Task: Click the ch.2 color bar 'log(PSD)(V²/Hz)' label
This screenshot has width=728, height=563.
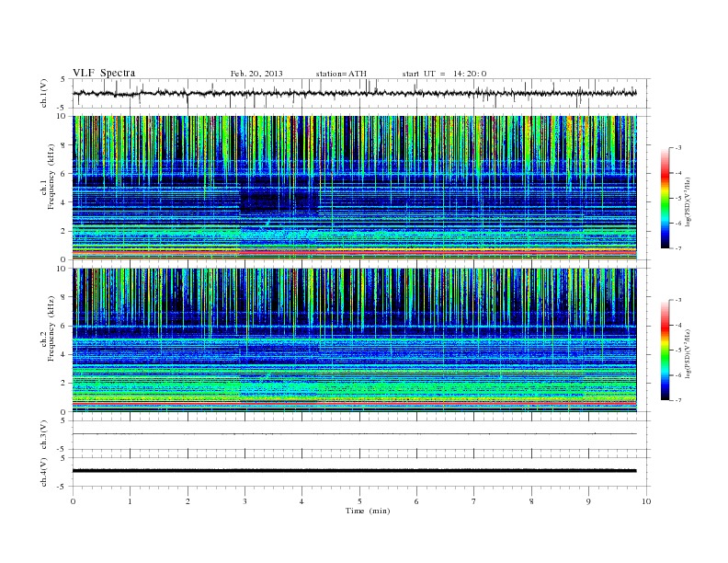Action: (x=688, y=353)
